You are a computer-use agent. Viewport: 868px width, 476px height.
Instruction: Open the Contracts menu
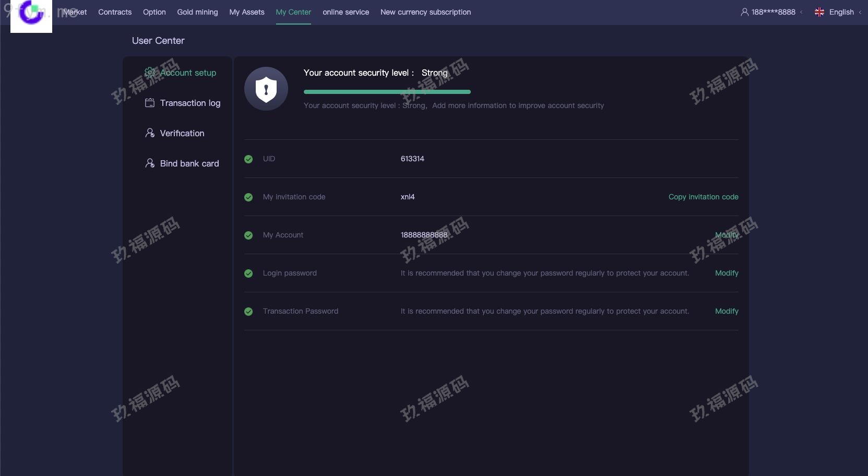click(115, 12)
